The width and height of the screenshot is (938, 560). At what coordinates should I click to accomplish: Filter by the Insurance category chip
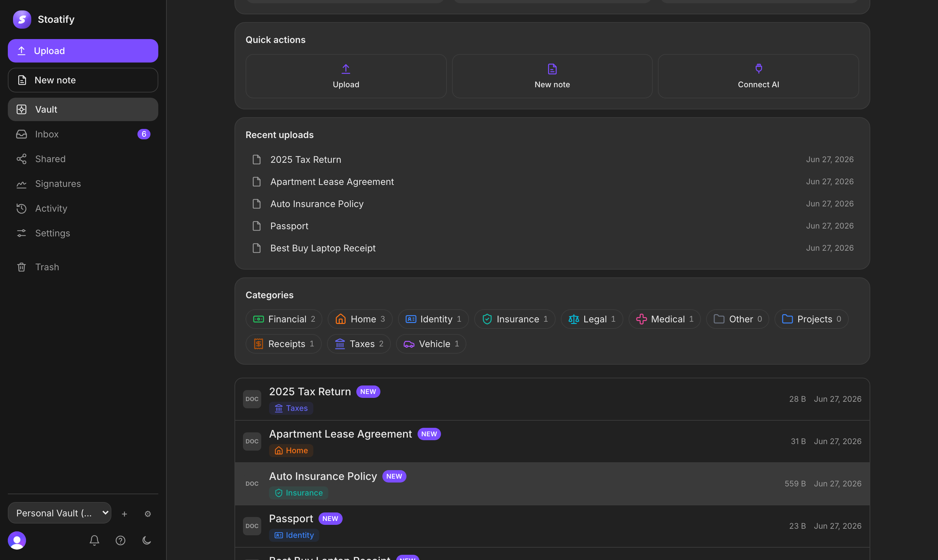tap(515, 319)
